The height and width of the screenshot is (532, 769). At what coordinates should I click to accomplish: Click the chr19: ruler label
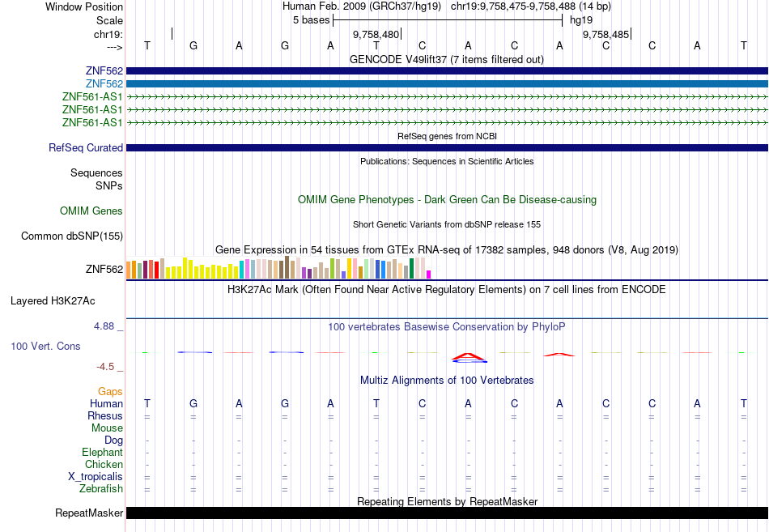(108, 34)
